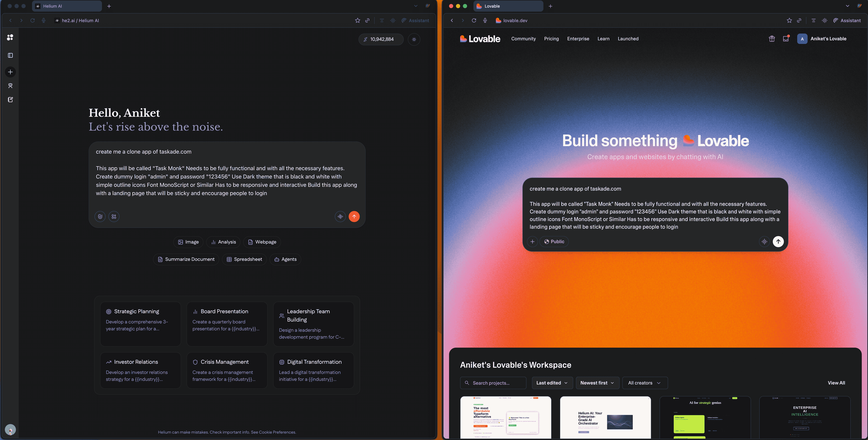The width and height of the screenshot is (868, 440).
Task: Open the Crisis Management prompt card
Action: coord(227,370)
